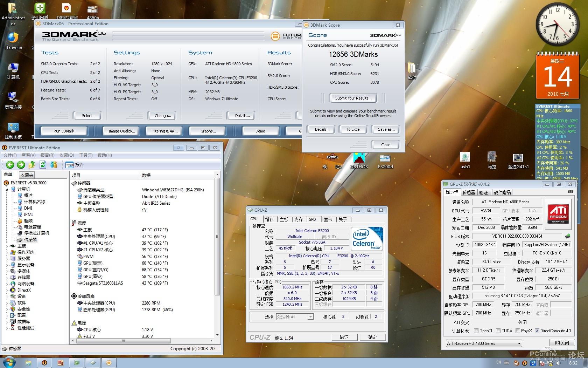Click the analog clock gadget
Image resolution: width=588 pixels, height=368 pixels.
(x=557, y=24)
